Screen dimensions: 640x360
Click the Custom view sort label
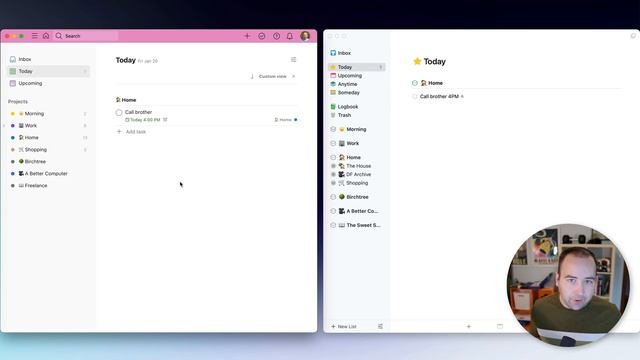[272, 76]
